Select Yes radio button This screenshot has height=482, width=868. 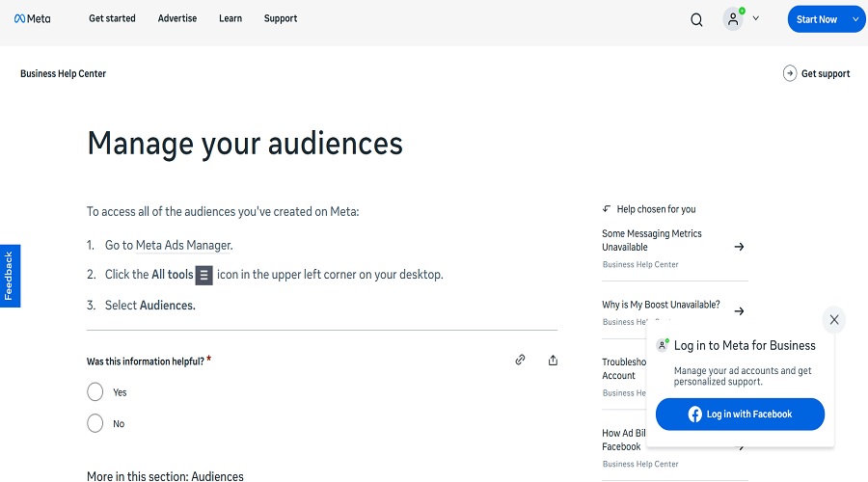click(x=95, y=391)
